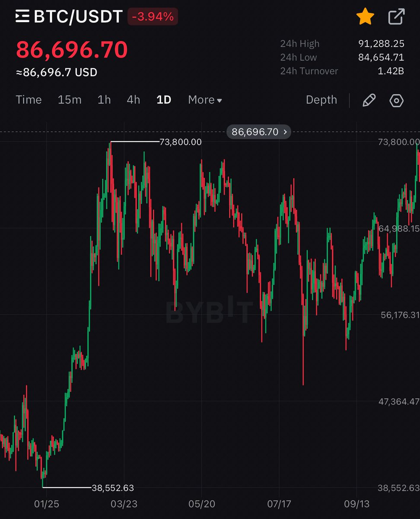Select the 1h timeframe

tap(104, 100)
